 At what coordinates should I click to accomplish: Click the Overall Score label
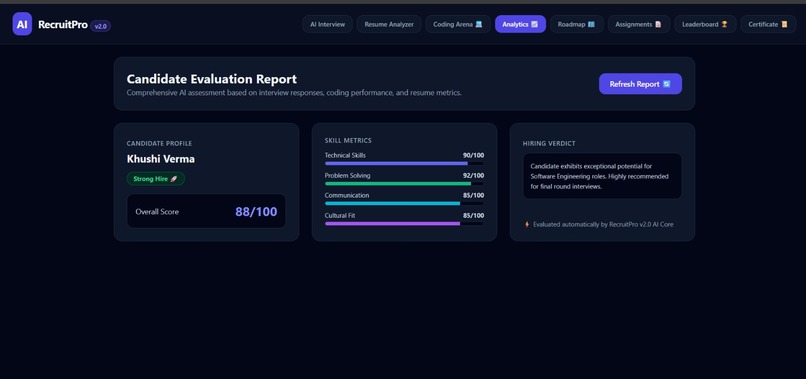coord(157,211)
